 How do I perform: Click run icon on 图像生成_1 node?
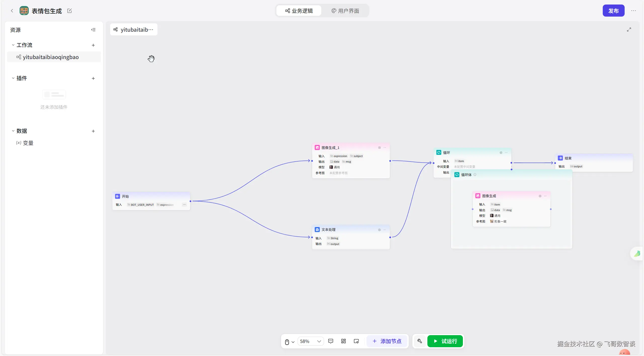379,148
